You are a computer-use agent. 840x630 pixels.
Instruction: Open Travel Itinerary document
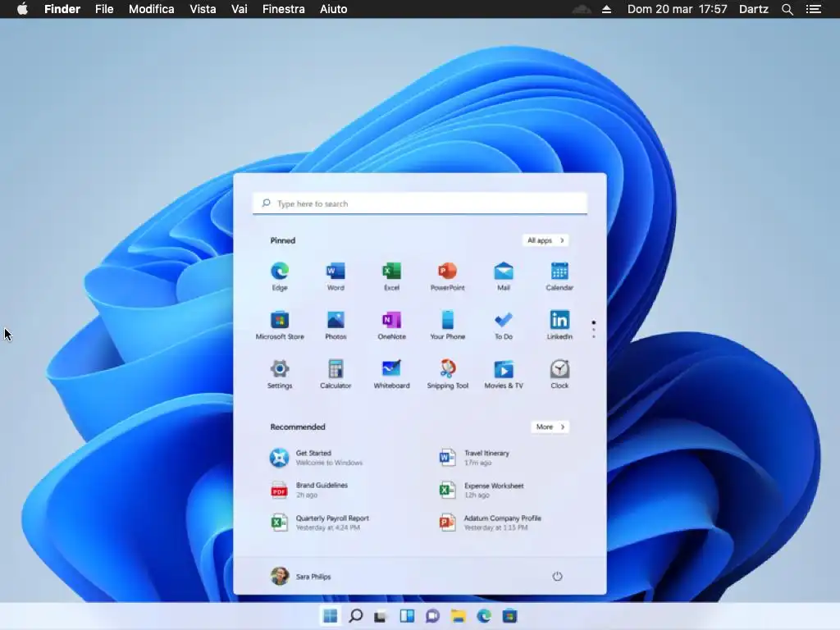[474, 458]
